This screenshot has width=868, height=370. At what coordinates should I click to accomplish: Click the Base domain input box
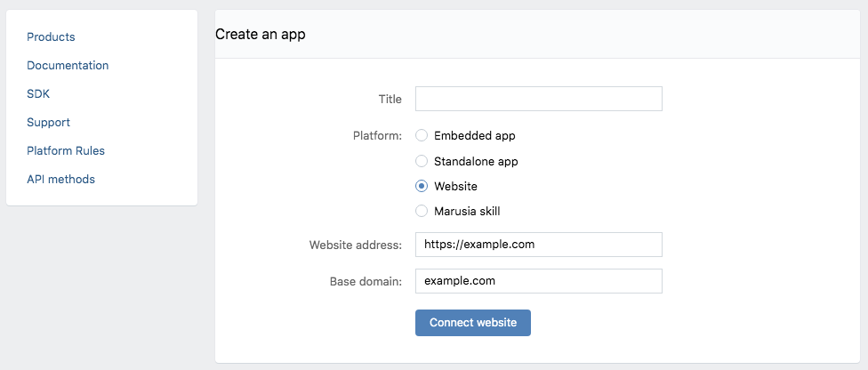(x=539, y=281)
